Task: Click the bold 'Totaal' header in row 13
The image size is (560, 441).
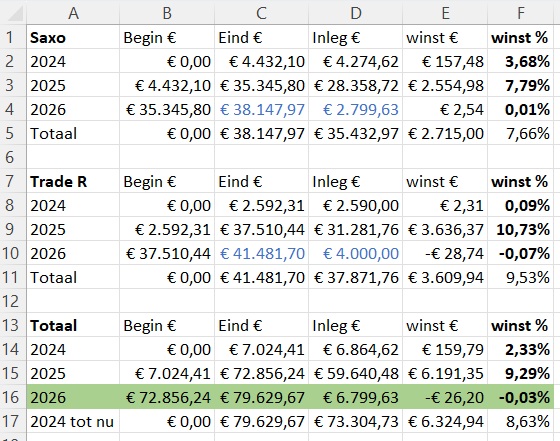Action: (x=73, y=325)
